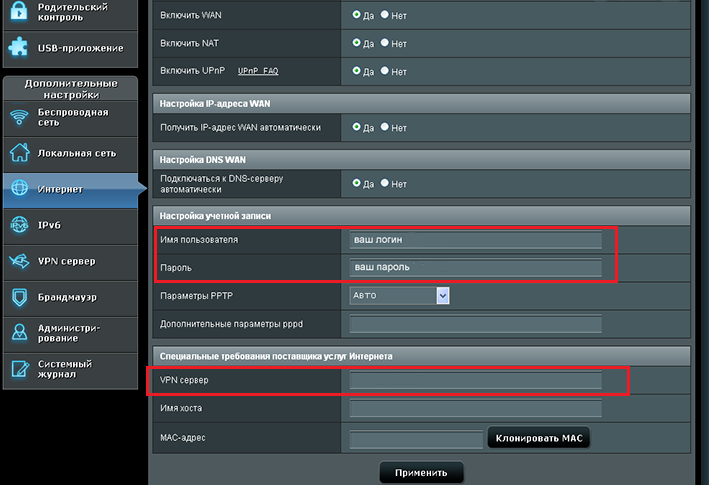The width and height of the screenshot is (727, 485).
Task: Select Нет for Включить WAN
Action: point(385,15)
